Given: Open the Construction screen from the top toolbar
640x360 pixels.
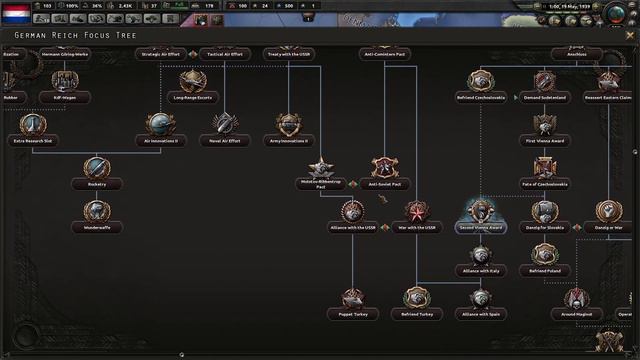Looking at the screenshot, I should (115, 19).
